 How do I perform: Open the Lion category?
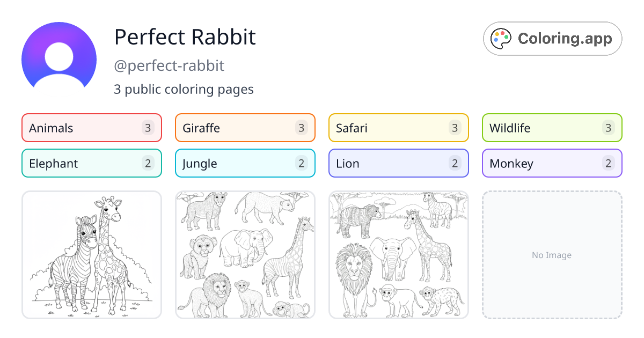tap(398, 163)
